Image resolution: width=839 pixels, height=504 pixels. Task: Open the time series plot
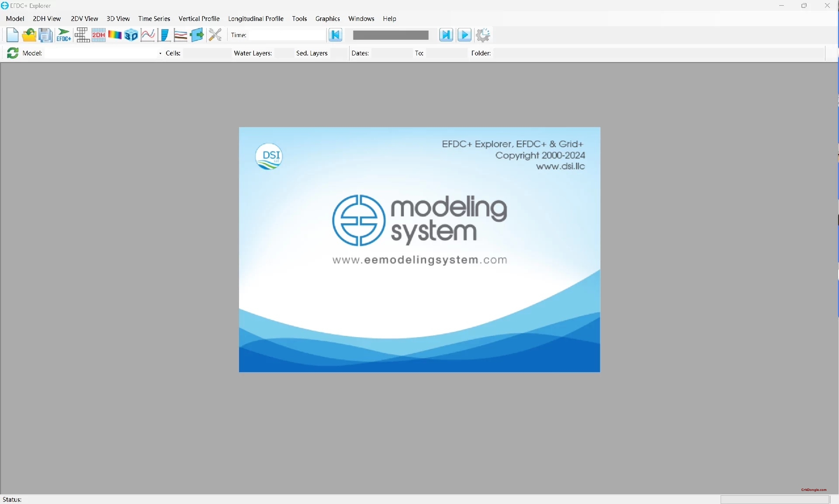click(x=148, y=35)
